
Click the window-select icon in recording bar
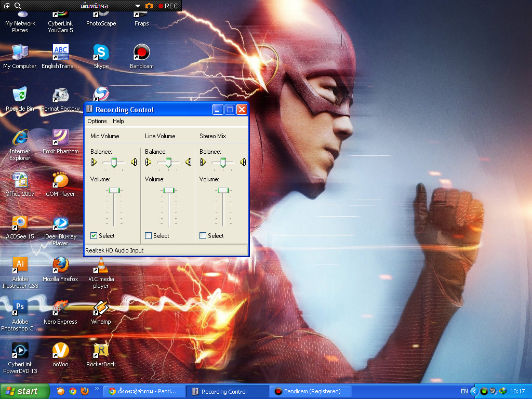[6, 6]
